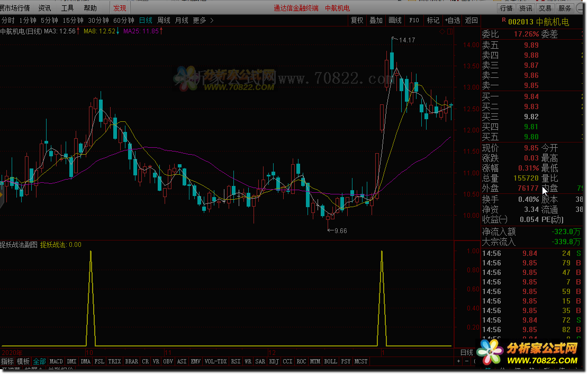Switch sub-chart to OBV indicator

[x=168, y=361]
